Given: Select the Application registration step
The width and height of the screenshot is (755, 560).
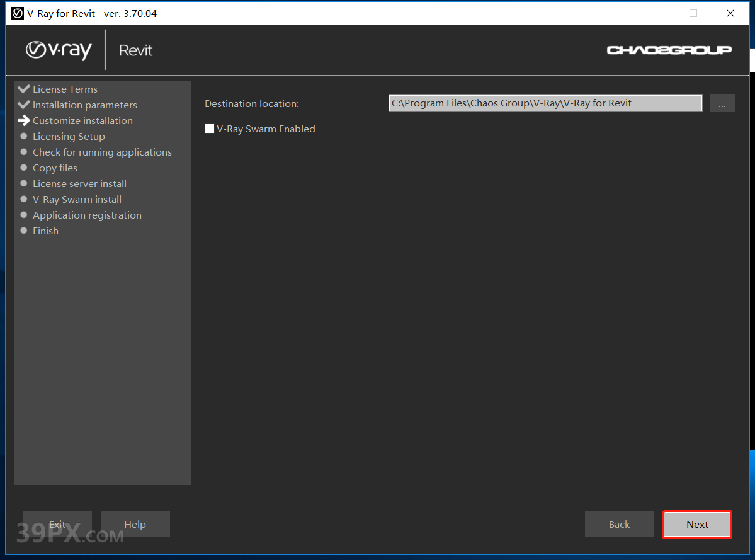Looking at the screenshot, I should tap(87, 215).
